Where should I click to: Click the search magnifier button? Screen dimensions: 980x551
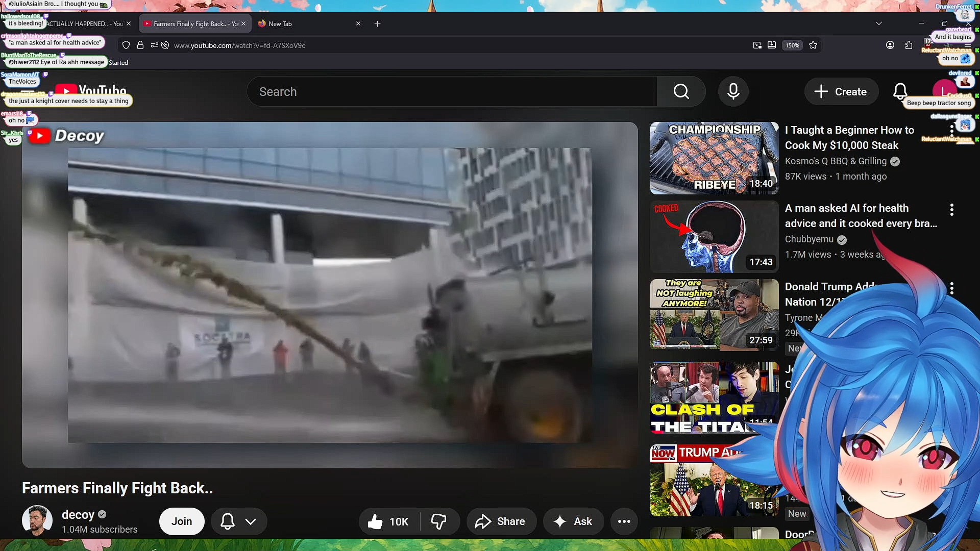point(681,92)
